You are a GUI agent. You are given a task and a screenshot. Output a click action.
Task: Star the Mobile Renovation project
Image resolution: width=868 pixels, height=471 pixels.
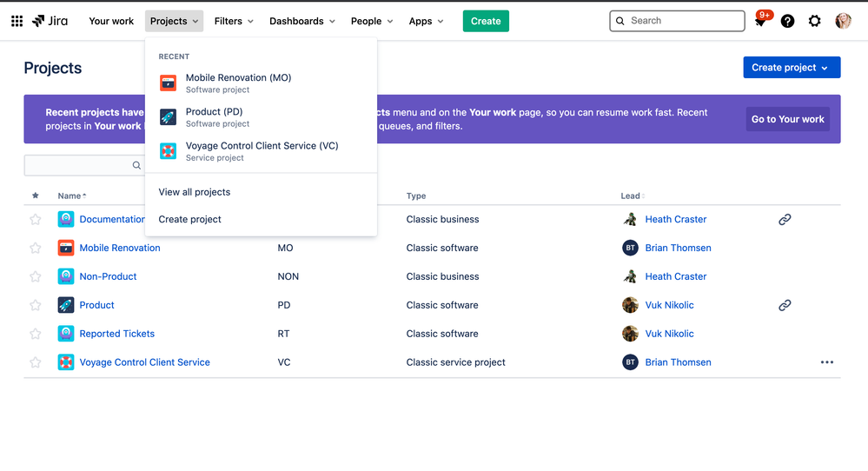click(36, 249)
